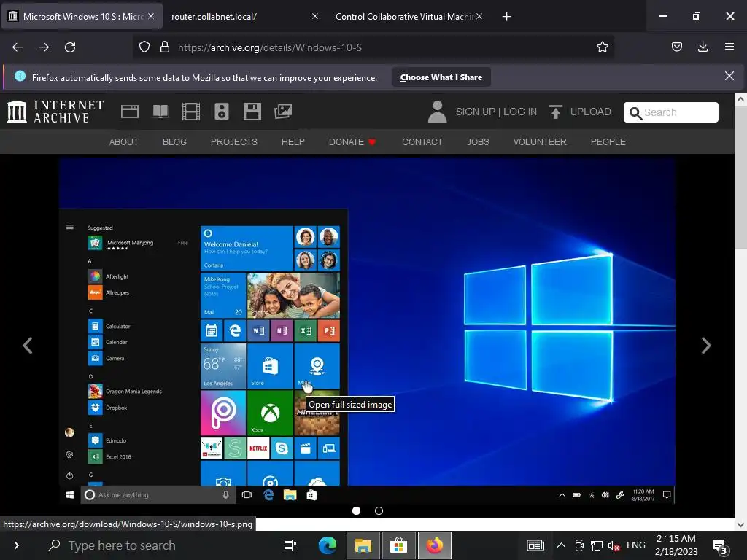The width and height of the screenshot is (747, 560).
Task: Click the page vertical scrollbar thumb
Action: (740, 177)
